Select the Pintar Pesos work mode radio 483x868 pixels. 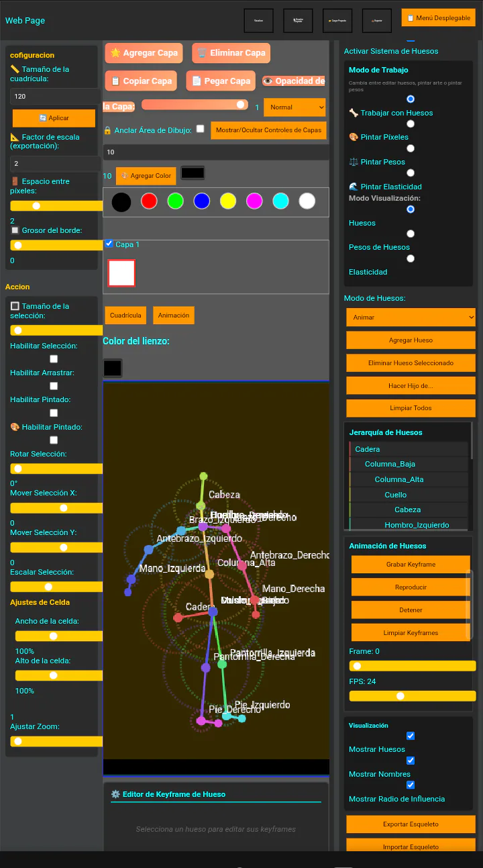pyautogui.click(x=411, y=148)
